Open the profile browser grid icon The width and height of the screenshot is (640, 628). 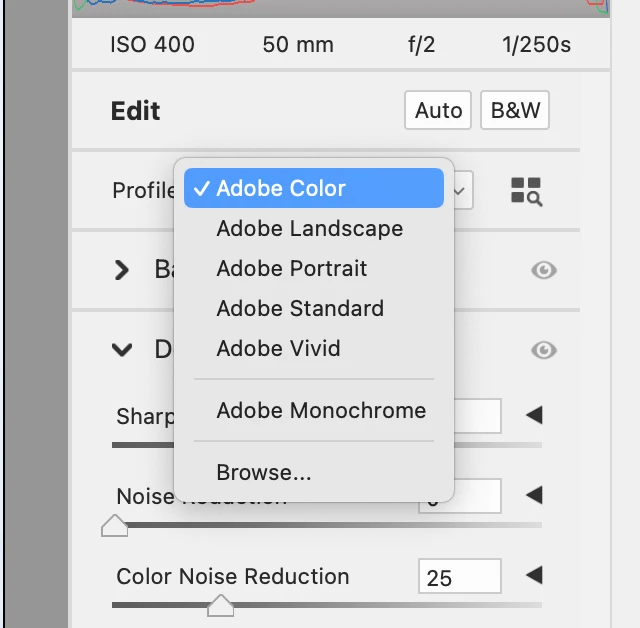click(x=526, y=191)
